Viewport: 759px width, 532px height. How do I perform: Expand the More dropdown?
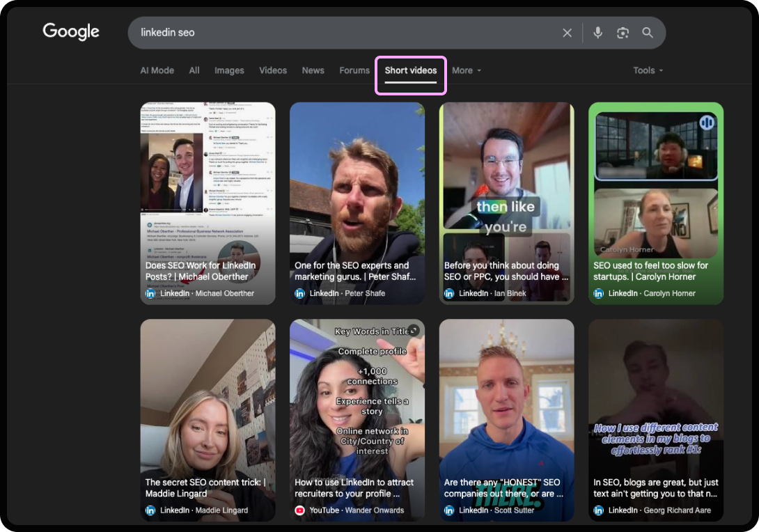[466, 70]
